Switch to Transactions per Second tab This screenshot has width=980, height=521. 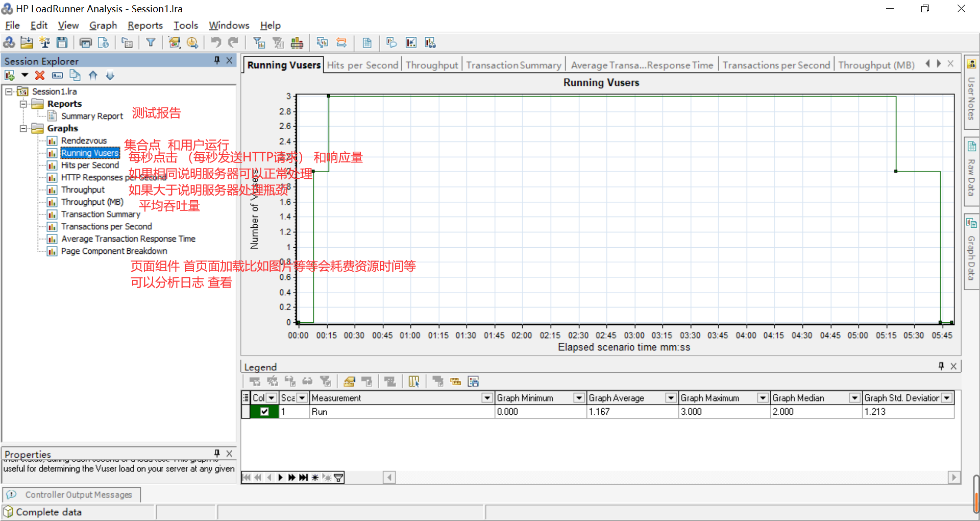click(x=776, y=65)
